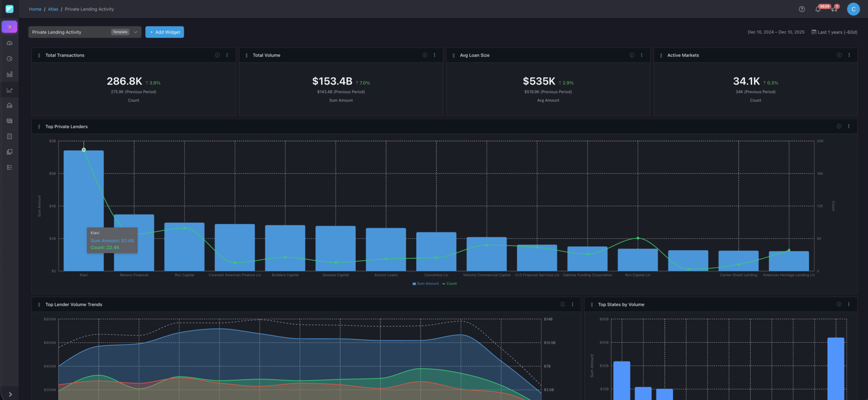Open the help question mark icon
Screen dimensions: 868x400
click(801, 9)
